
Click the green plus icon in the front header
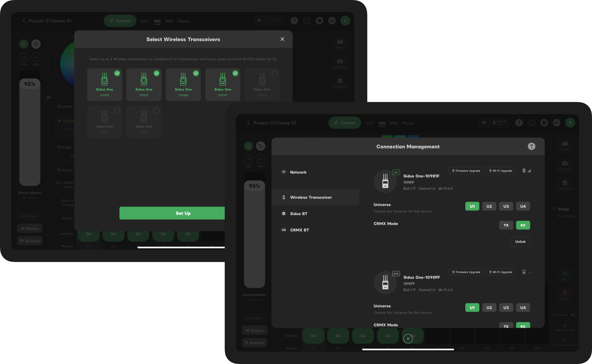570,123
